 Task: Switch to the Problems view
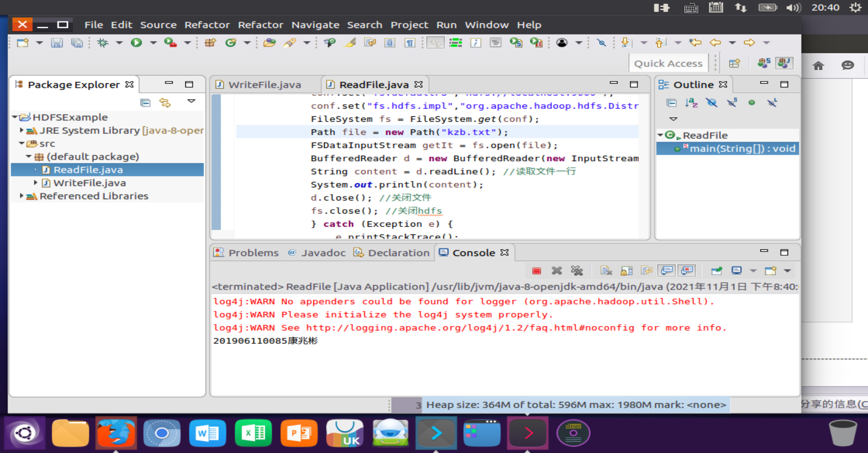click(x=253, y=253)
